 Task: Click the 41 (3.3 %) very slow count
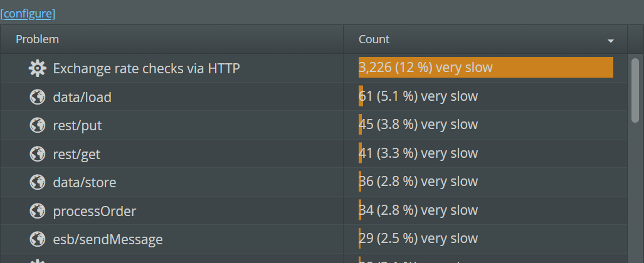coord(418,153)
